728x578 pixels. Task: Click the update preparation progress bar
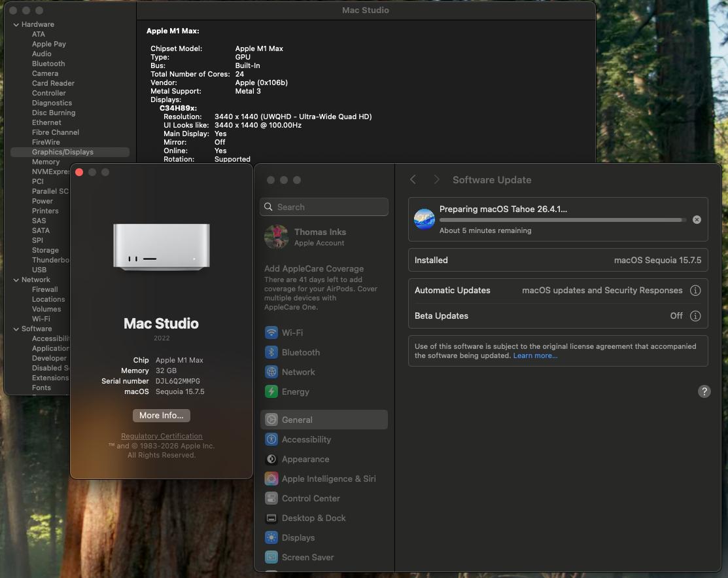[563, 220]
